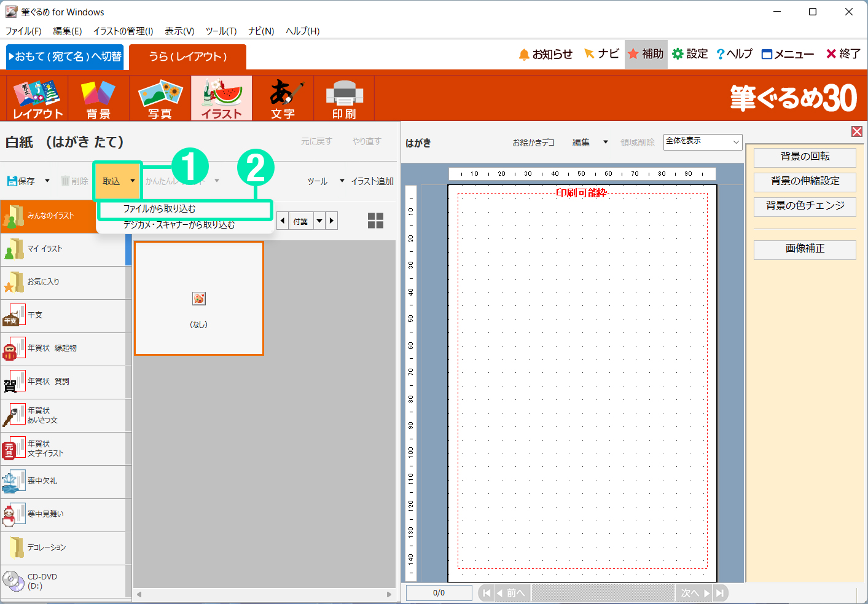Switch to おもて(宛て名)へ切替 tab
The width and height of the screenshot is (868, 604).
[65, 57]
